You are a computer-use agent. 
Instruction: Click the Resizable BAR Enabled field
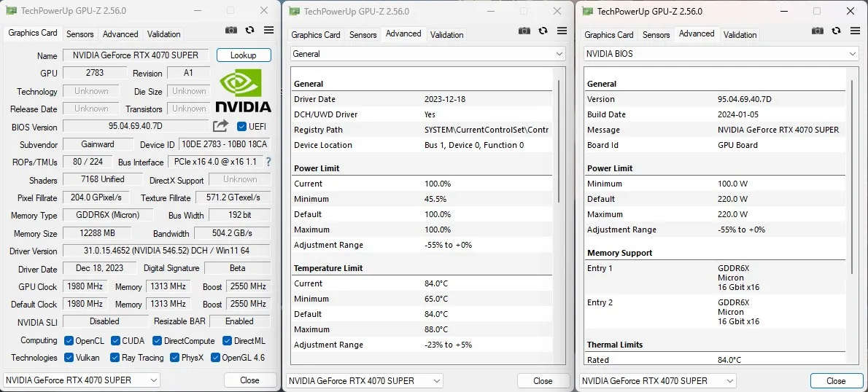tap(240, 321)
